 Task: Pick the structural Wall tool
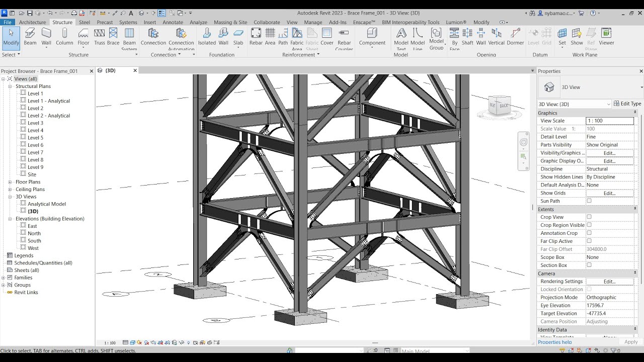(46, 37)
